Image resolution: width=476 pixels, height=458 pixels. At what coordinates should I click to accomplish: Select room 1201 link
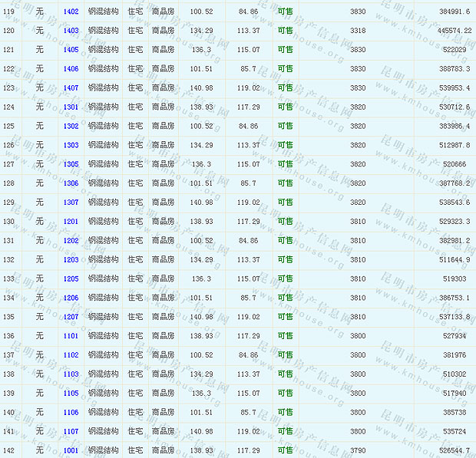tap(71, 222)
